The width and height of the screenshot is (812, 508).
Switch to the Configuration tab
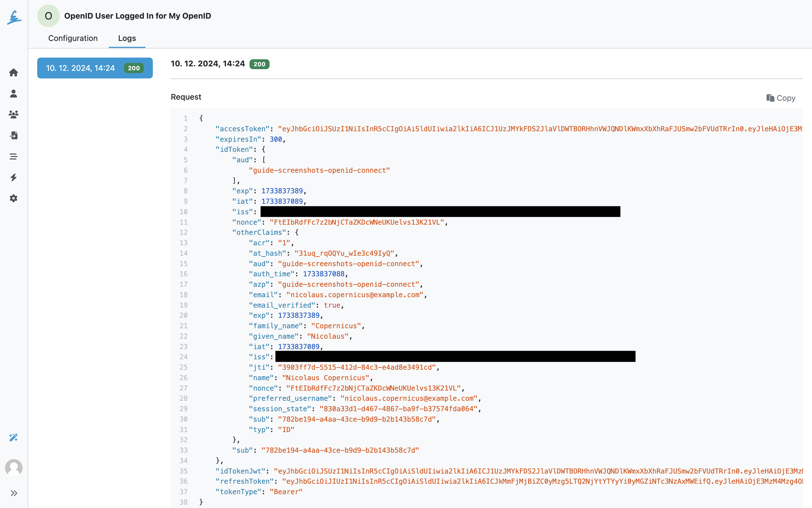click(x=73, y=38)
